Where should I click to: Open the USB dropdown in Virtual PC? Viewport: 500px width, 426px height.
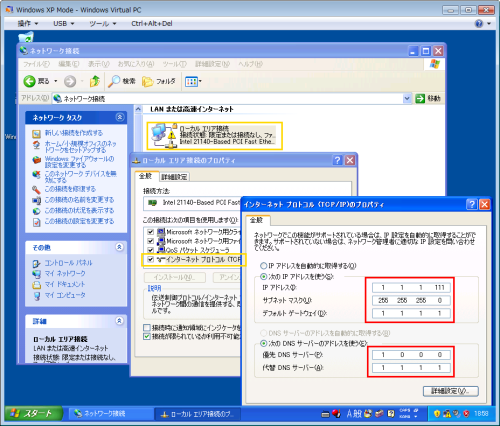pyautogui.click(x=64, y=24)
